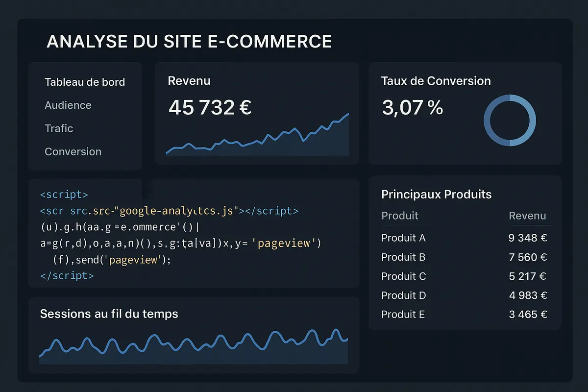Screen dimensions: 588x392
Task: Click the Produit column header
Action: 400,216
